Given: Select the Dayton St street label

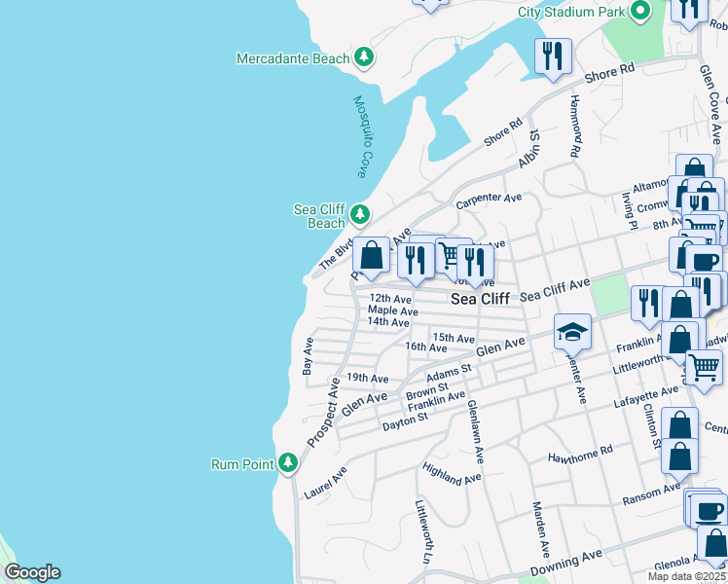Looking at the screenshot, I should 405,421.
